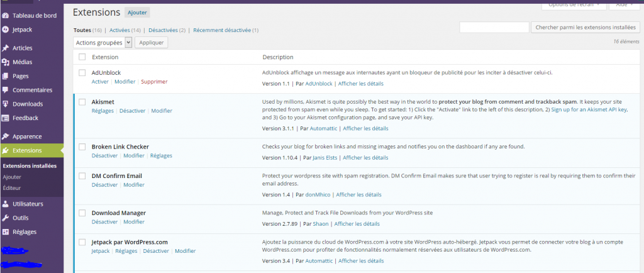Open Médias using its sidebar icon
The width and height of the screenshot is (644, 273).
[6, 62]
